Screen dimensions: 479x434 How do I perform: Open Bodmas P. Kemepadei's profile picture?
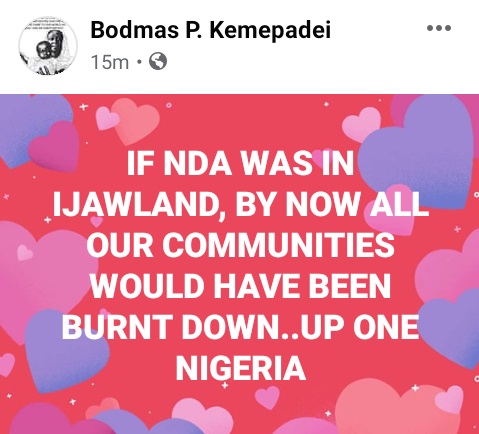(x=48, y=46)
